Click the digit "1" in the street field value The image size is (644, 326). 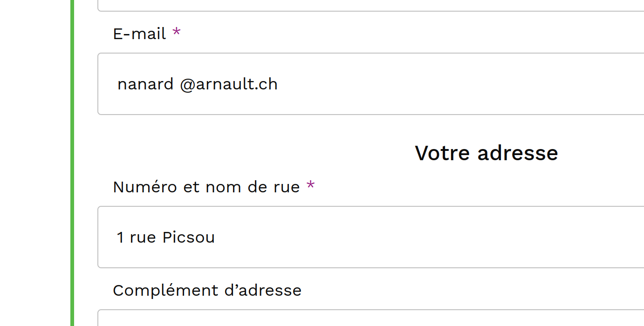120,238
